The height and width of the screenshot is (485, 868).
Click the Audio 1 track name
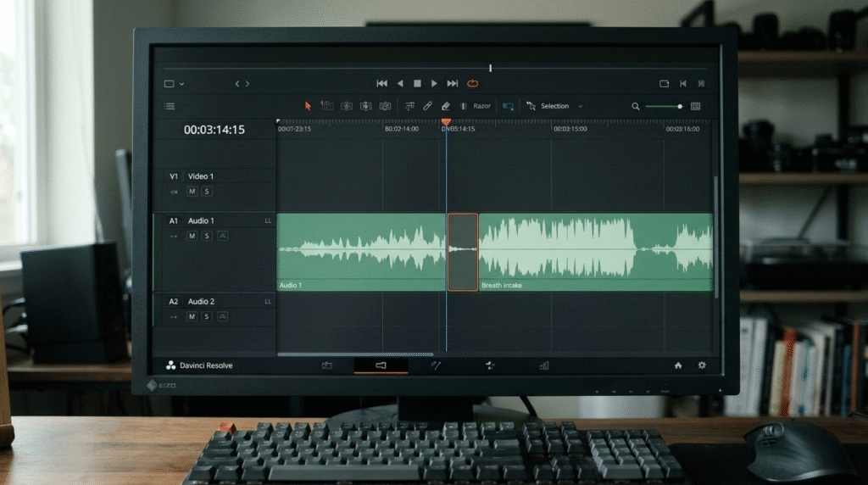pos(201,220)
